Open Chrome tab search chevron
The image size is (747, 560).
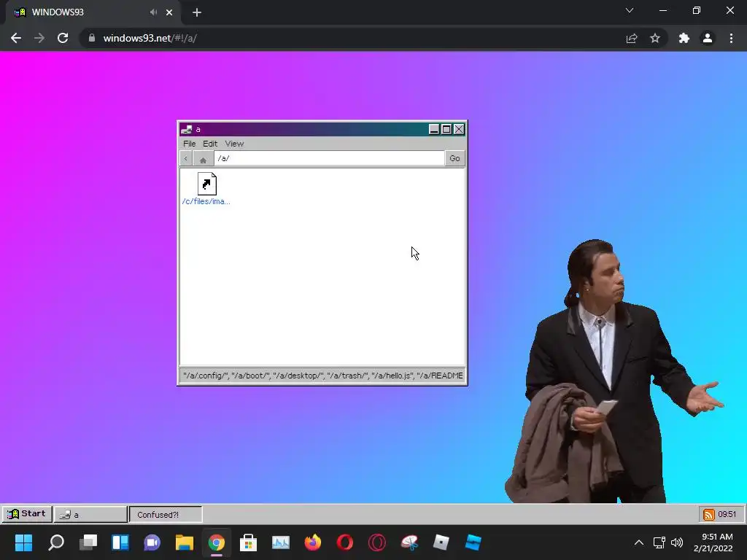point(630,10)
